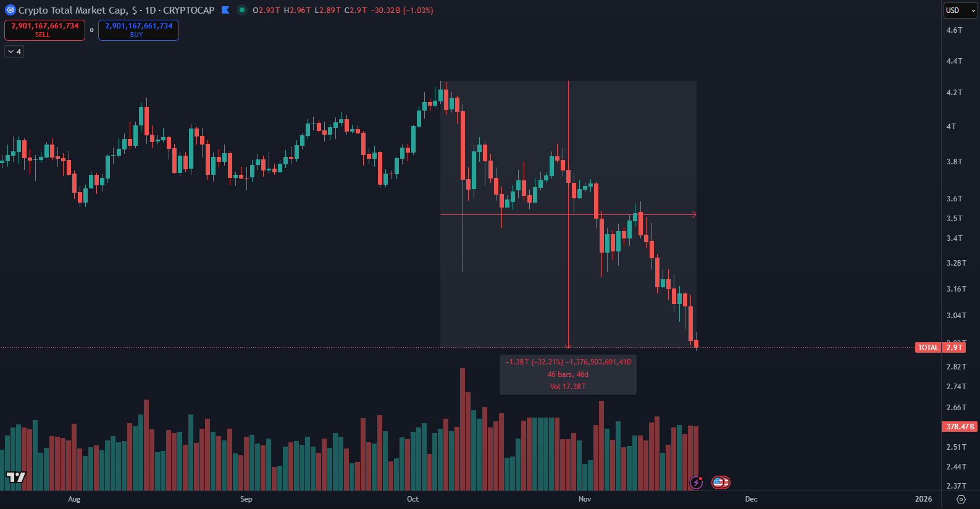The height and width of the screenshot is (509, 980).
Task: Click the Nov label on the time axis
Action: [585, 499]
